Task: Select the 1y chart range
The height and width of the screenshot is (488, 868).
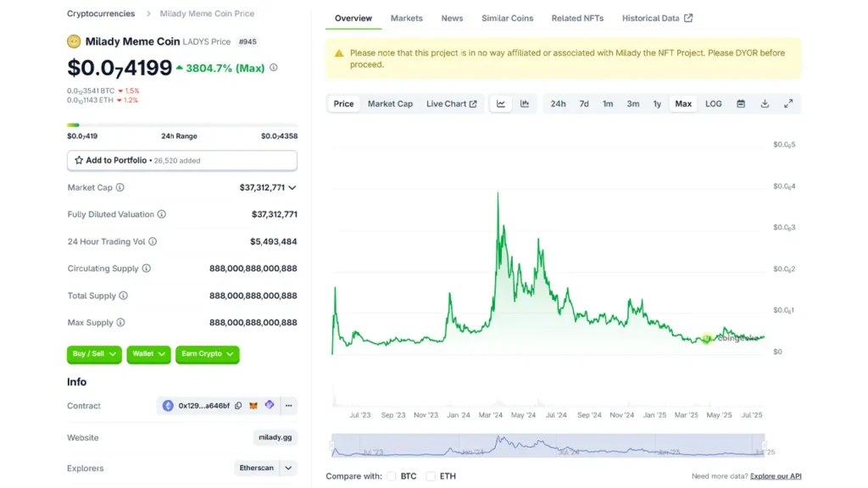Action: pyautogui.click(x=657, y=103)
